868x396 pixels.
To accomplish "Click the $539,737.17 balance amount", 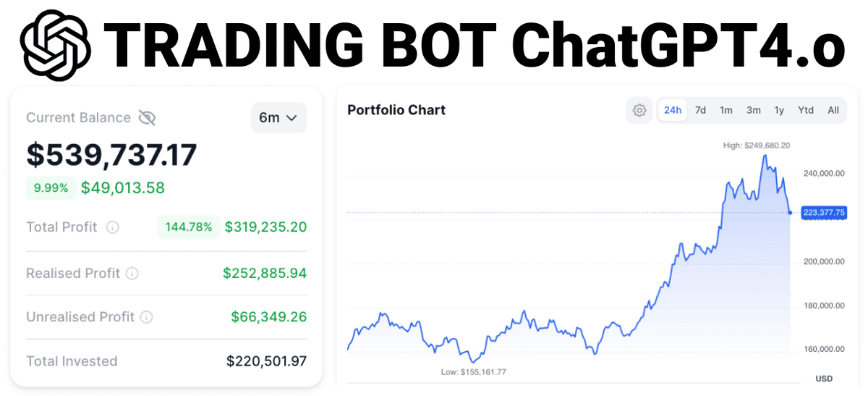I will click(111, 155).
